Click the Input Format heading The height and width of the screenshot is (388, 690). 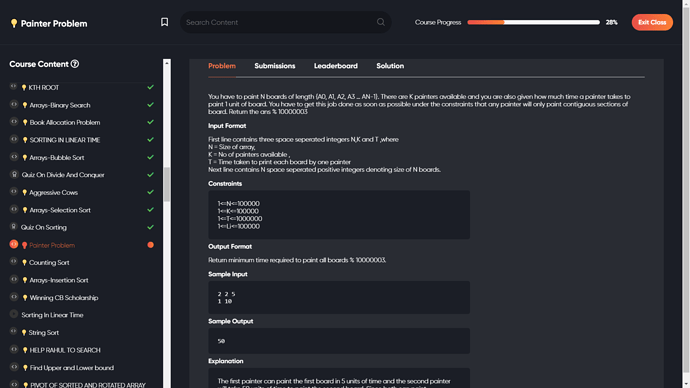pos(227,126)
